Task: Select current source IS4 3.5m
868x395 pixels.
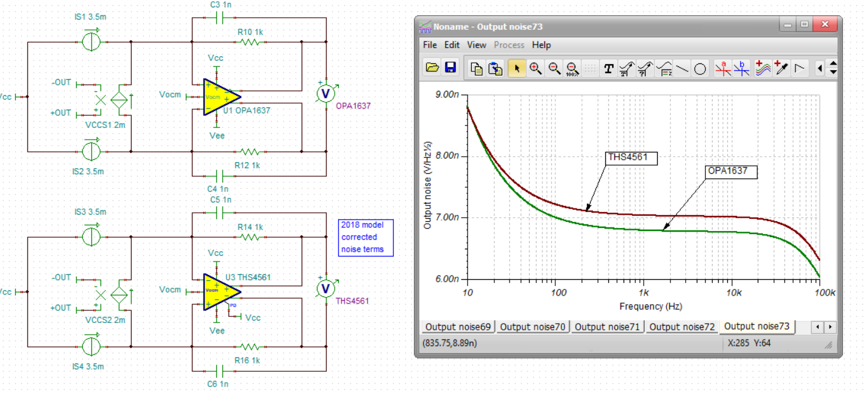Action: [91, 346]
